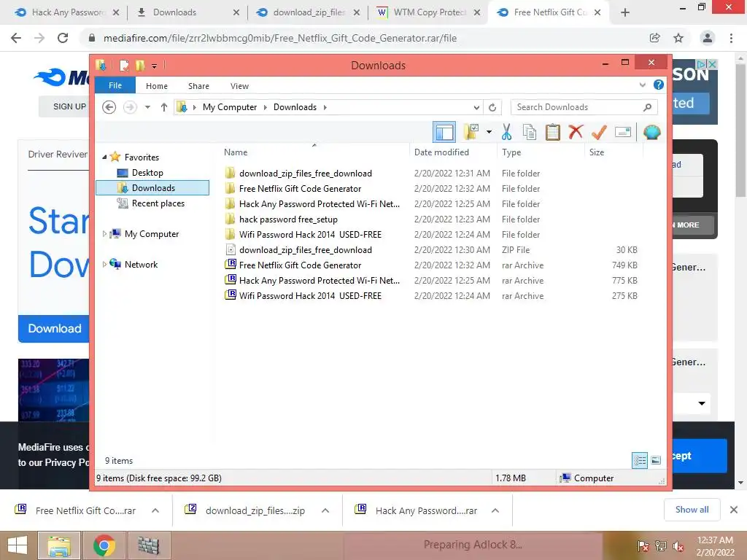Viewport: 747px width, 560px height.
Task: Collapse the Favorites tree node
Action: pos(105,157)
